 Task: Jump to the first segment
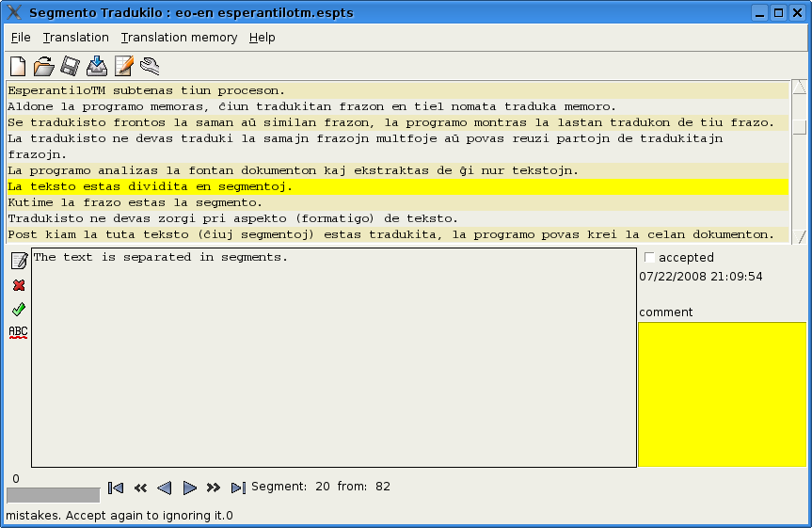(116, 488)
